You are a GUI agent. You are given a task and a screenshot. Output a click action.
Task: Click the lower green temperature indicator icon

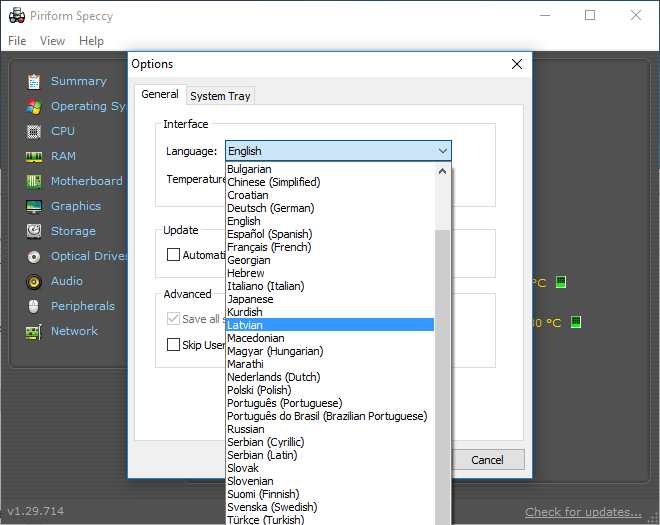click(576, 322)
